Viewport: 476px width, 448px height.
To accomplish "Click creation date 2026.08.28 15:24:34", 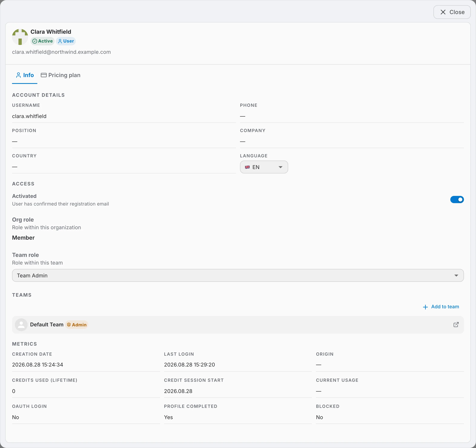I will pos(38,365).
